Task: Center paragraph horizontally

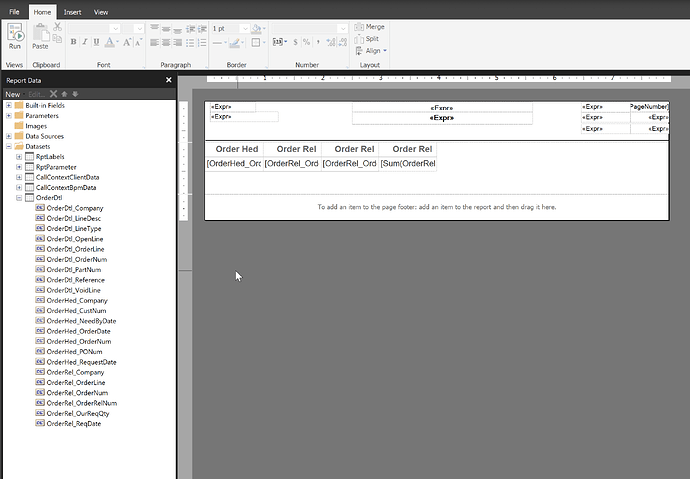Action: tap(166, 43)
